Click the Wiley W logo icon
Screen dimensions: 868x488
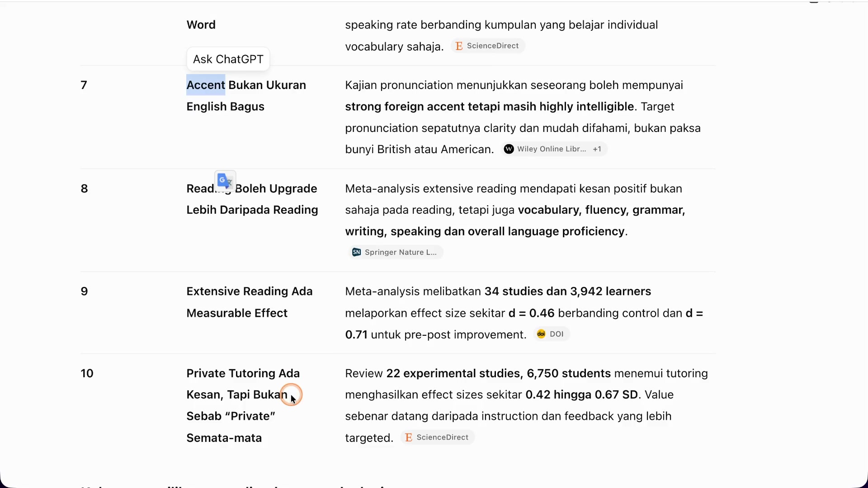pos(509,149)
